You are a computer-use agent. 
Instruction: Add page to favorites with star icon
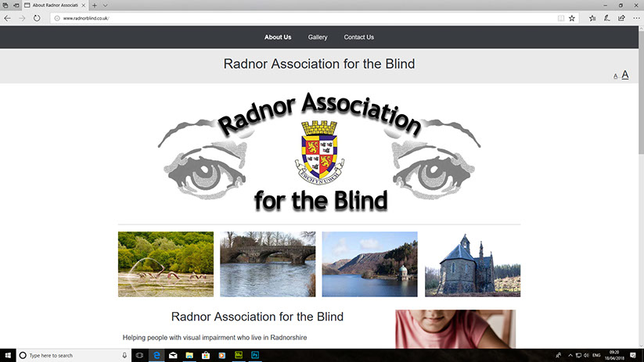coord(572,18)
